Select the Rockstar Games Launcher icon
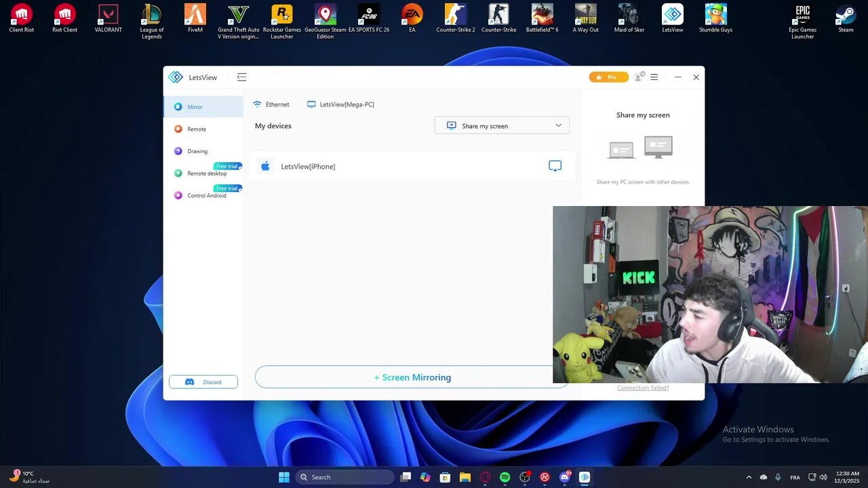The image size is (868, 488). coord(282,22)
